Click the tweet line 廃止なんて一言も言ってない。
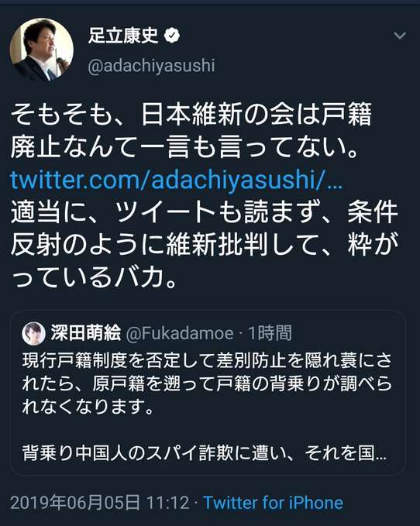 (x=185, y=147)
